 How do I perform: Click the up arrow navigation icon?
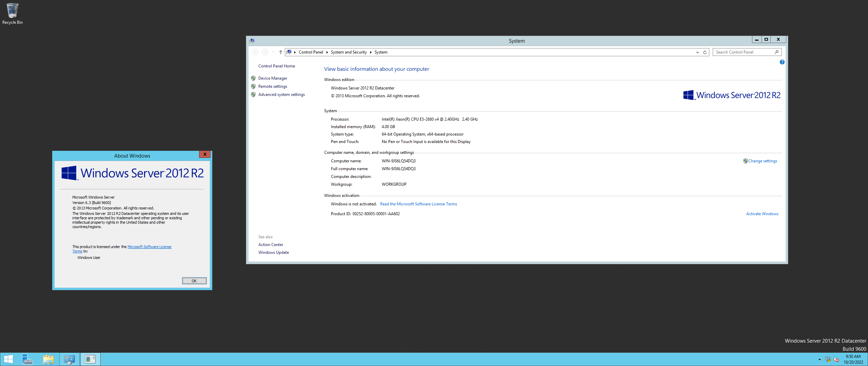point(280,52)
